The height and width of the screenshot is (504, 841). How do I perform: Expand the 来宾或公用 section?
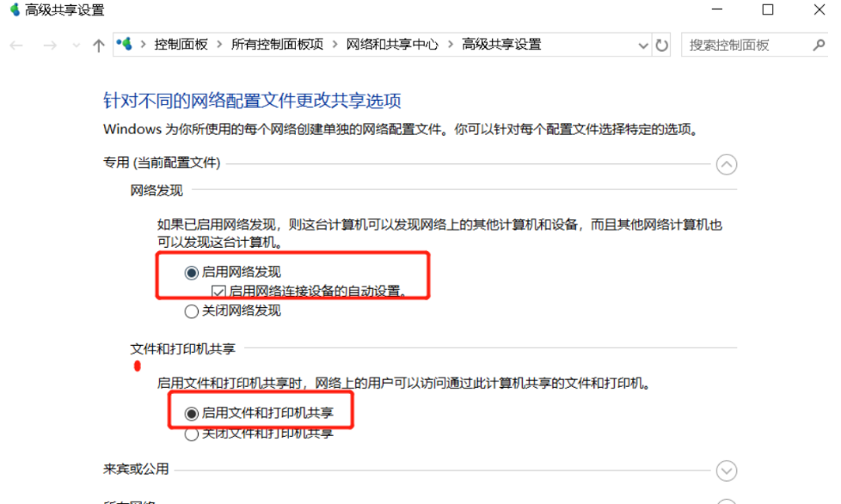coord(727,470)
